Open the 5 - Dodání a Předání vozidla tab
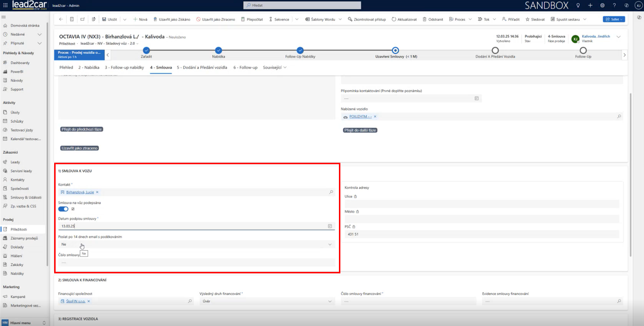This screenshot has height=326, width=644. click(202, 68)
